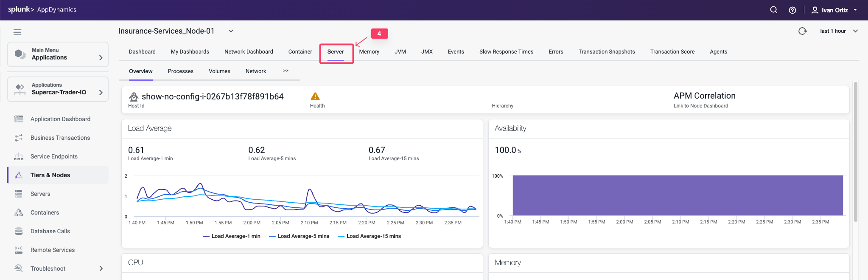Click the user profile icon

pyautogui.click(x=815, y=10)
